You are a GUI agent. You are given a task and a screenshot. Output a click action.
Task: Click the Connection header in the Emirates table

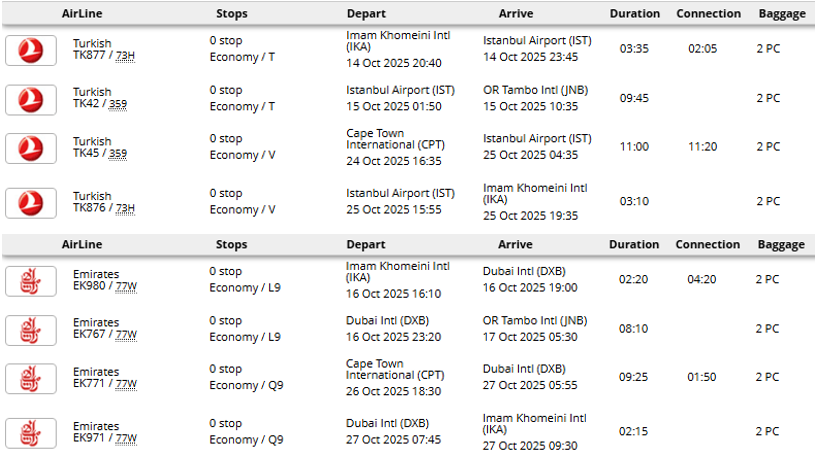coord(707,244)
